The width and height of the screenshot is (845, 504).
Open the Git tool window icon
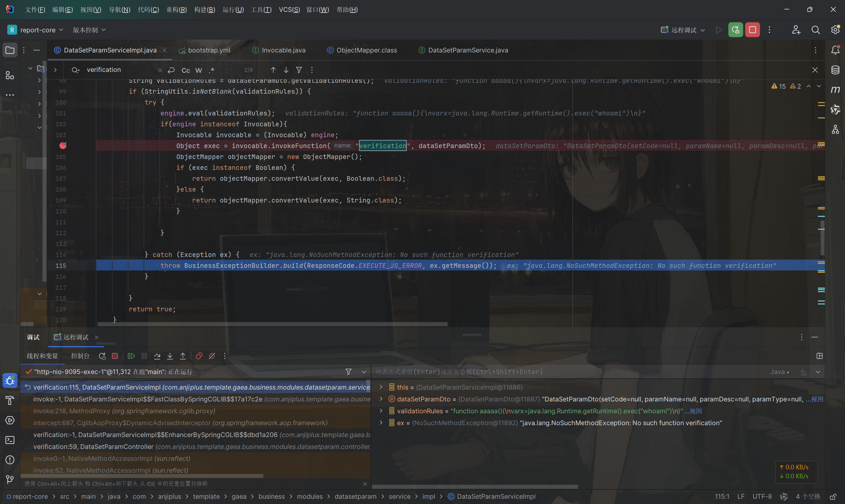10,479
